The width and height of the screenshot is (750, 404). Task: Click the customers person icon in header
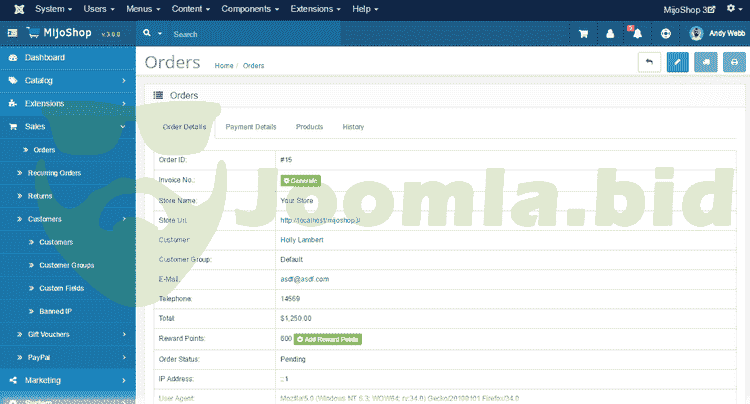(610, 33)
